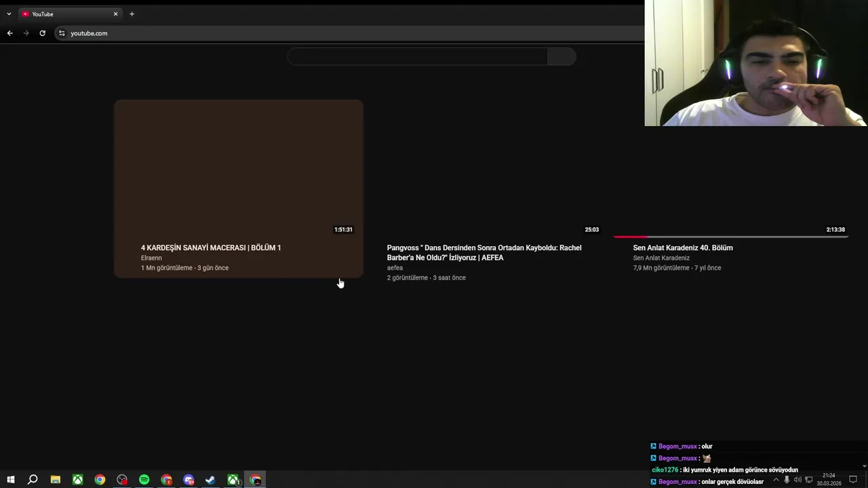
Task: Open the first Xbox app taskbar icon
Action: [78, 480]
